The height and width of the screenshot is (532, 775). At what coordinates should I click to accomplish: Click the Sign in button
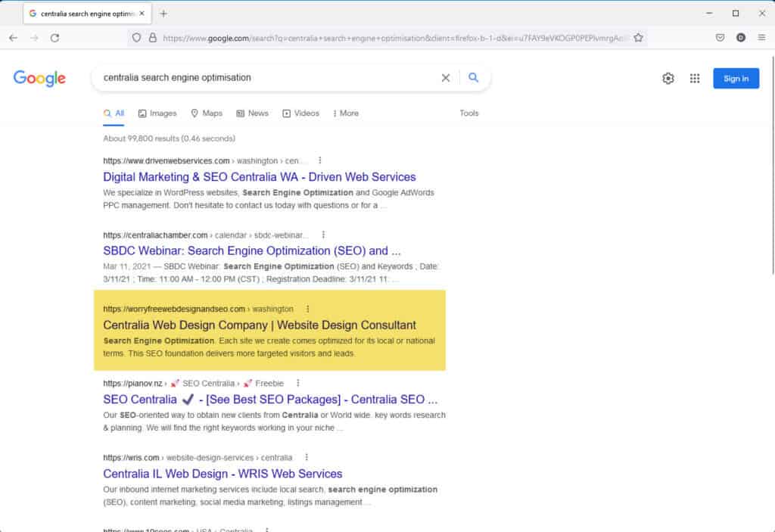[x=736, y=78]
